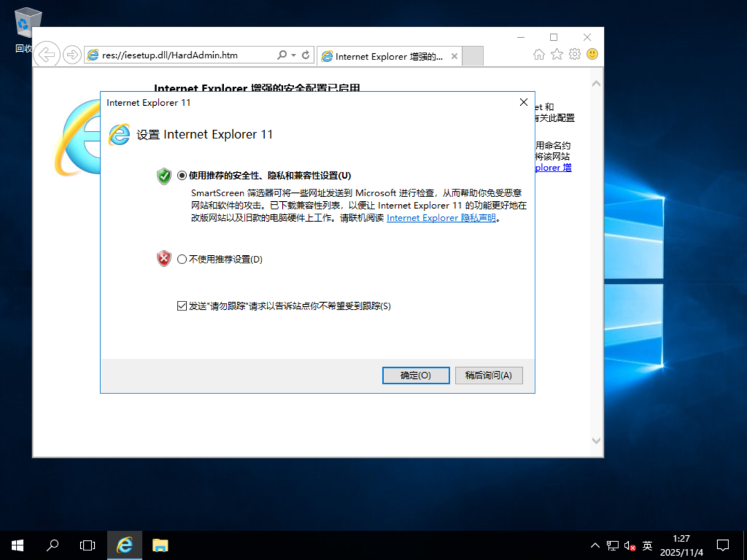This screenshot has height=560, width=747.
Task: Click the search magnifier in address bar
Action: point(282,55)
